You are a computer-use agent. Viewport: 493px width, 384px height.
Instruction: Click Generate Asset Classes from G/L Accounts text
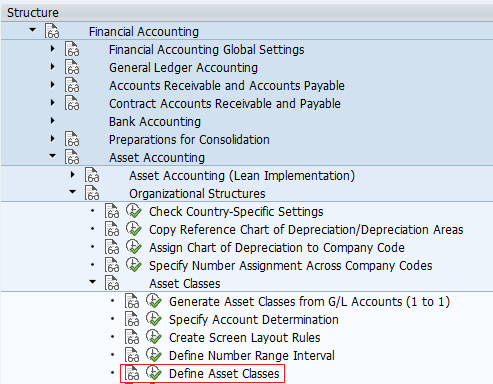tap(309, 302)
